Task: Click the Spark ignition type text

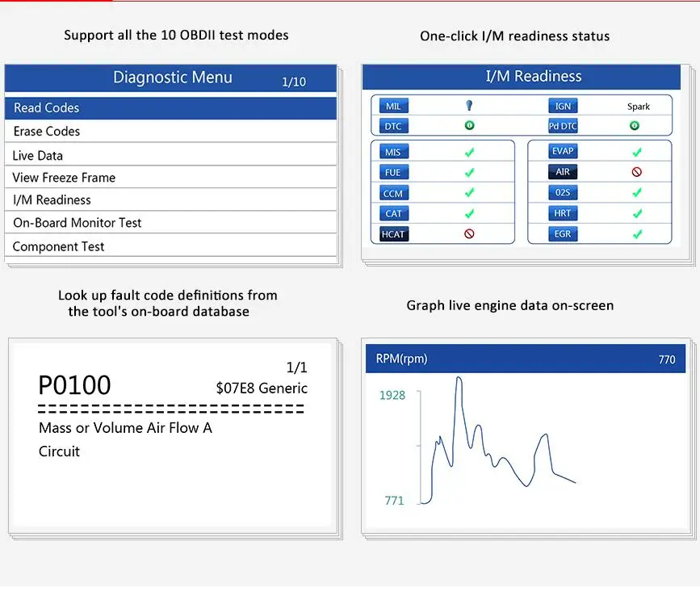Action: click(639, 107)
